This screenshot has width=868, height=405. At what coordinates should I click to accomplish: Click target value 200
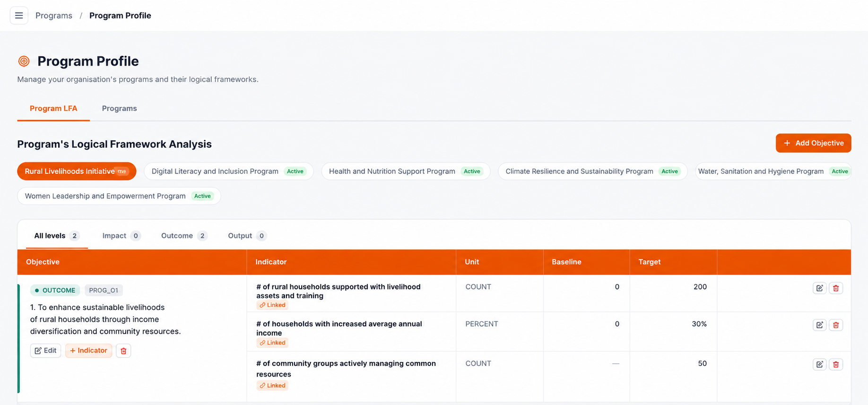point(700,287)
